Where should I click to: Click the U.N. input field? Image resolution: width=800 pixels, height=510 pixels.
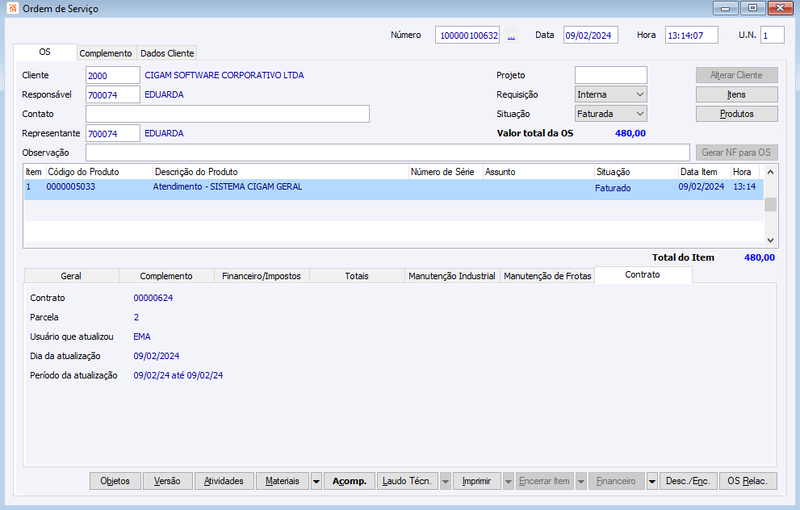pyautogui.click(x=772, y=35)
